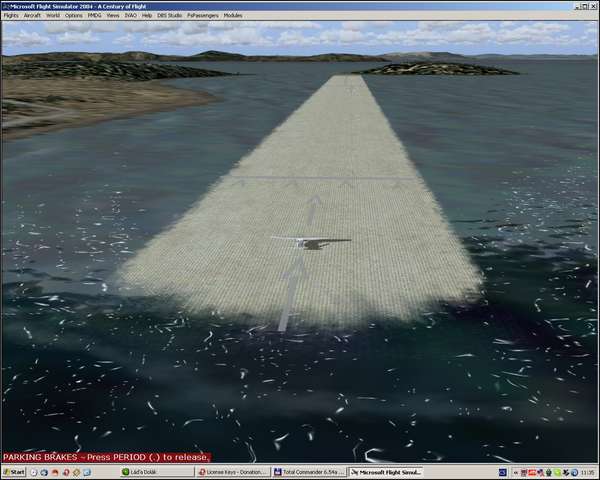This screenshot has height=480, width=600.
Task: Open the Views menu
Action: (112, 15)
